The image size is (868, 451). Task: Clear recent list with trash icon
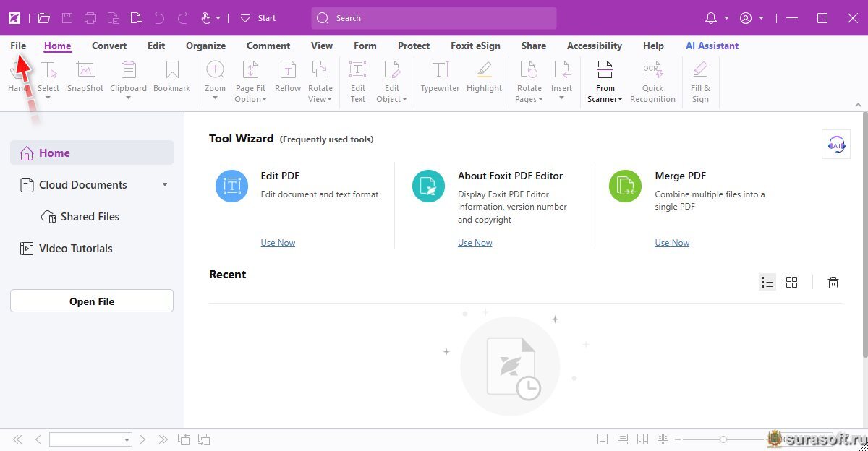pyautogui.click(x=833, y=283)
